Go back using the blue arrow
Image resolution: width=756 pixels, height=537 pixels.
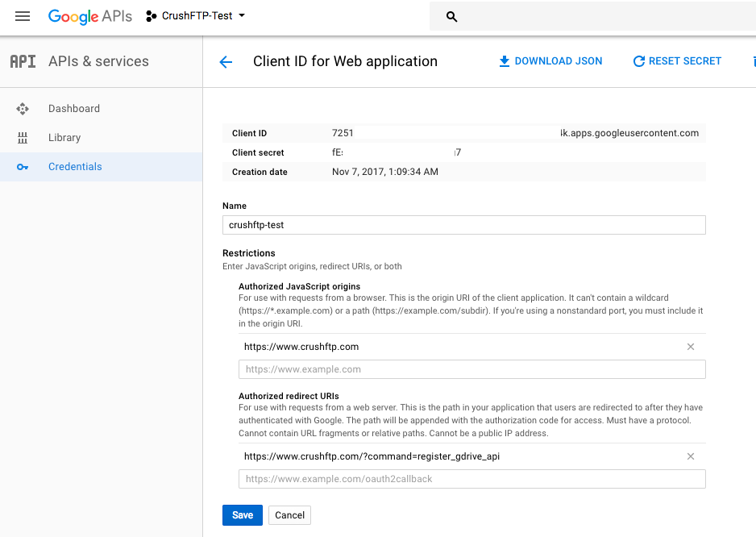(x=226, y=62)
